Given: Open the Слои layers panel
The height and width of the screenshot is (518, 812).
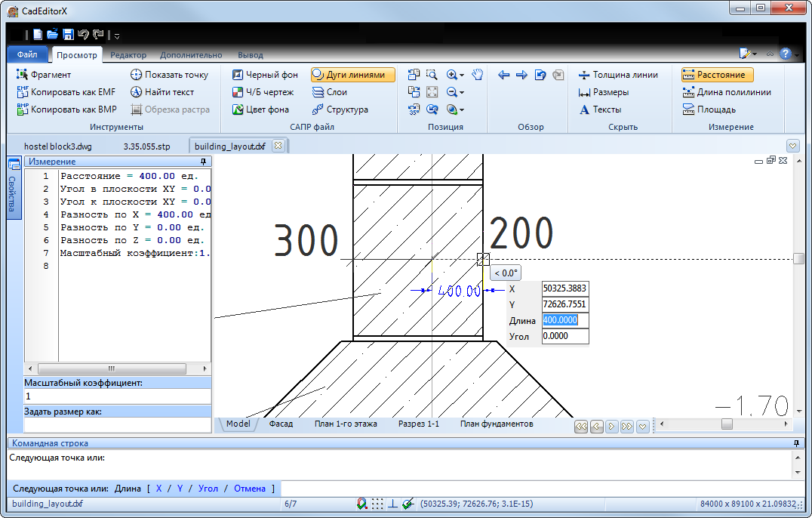Looking at the screenshot, I should [329, 92].
